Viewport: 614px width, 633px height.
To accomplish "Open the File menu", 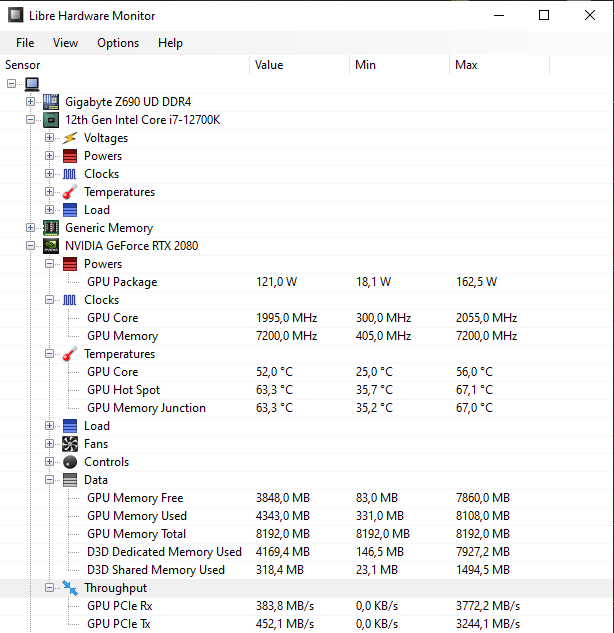I will 25,43.
